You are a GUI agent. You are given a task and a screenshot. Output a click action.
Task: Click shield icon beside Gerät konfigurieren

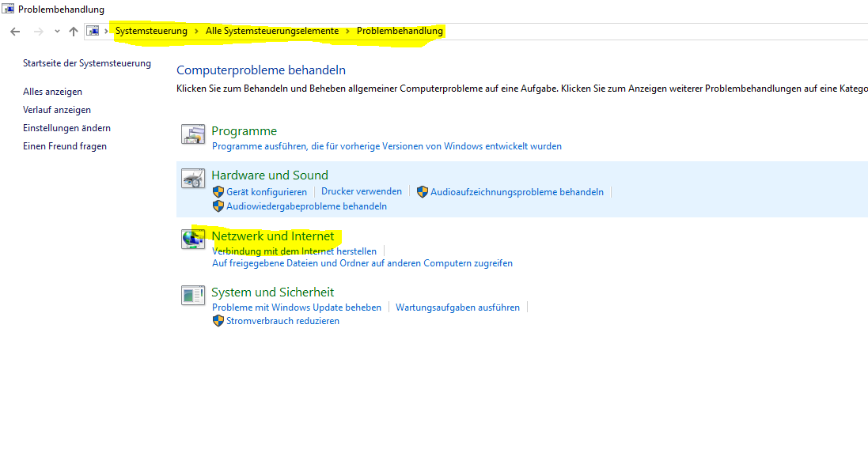click(x=218, y=192)
